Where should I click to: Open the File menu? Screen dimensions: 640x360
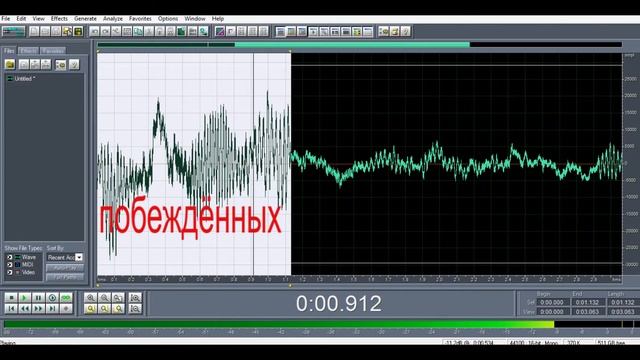[6, 18]
